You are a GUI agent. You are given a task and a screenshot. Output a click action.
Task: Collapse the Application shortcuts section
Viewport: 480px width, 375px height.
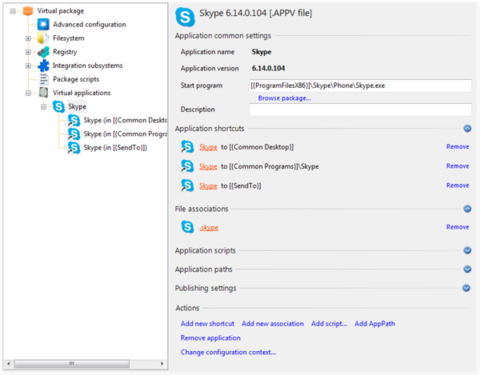coord(467,128)
